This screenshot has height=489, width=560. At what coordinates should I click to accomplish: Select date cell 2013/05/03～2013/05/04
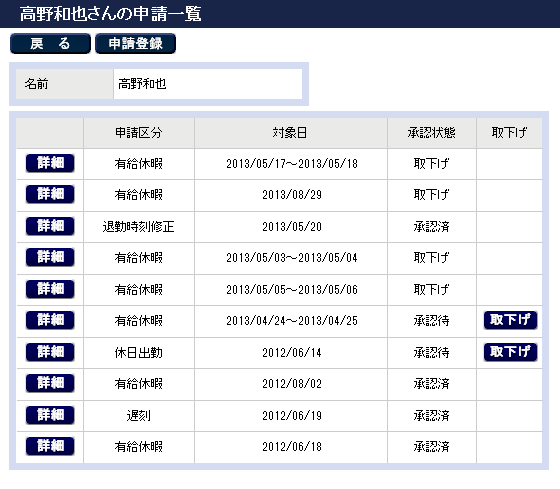click(x=291, y=258)
